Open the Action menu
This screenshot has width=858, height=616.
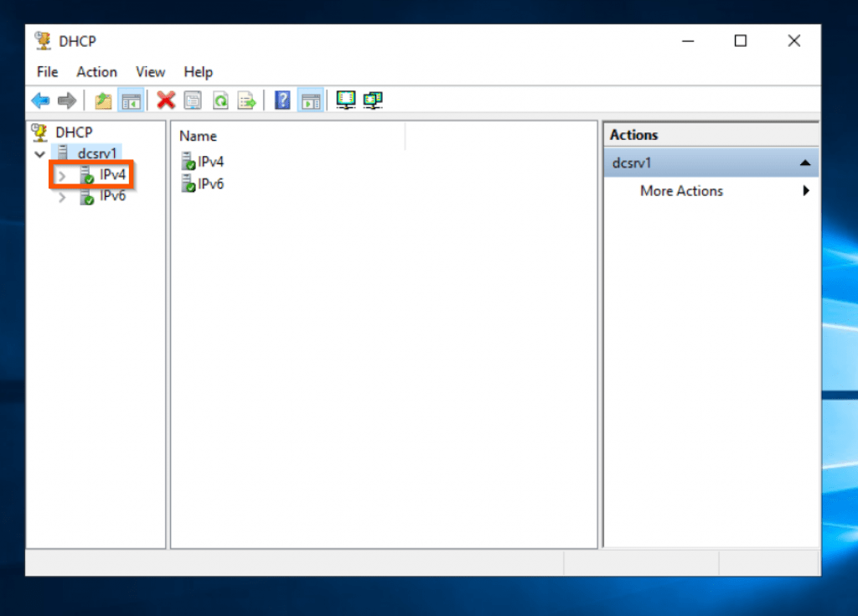(96, 72)
